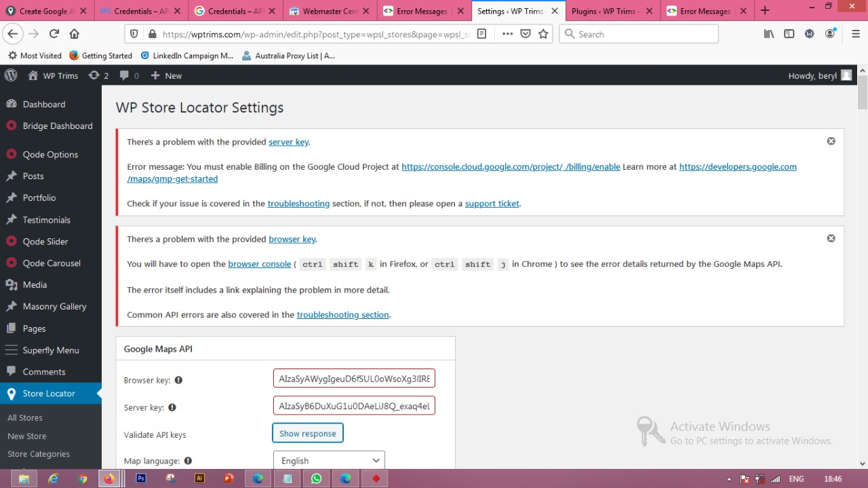868x488 pixels.
Task: Open All Stores submenu link
Action: (x=25, y=417)
